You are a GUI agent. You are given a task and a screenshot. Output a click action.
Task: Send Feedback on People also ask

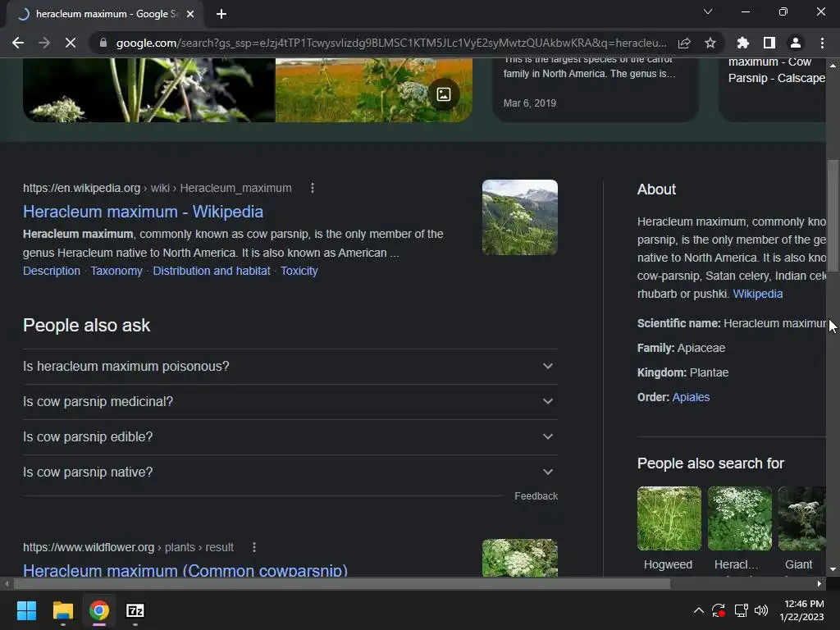pyautogui.click(x=536, y=496)
